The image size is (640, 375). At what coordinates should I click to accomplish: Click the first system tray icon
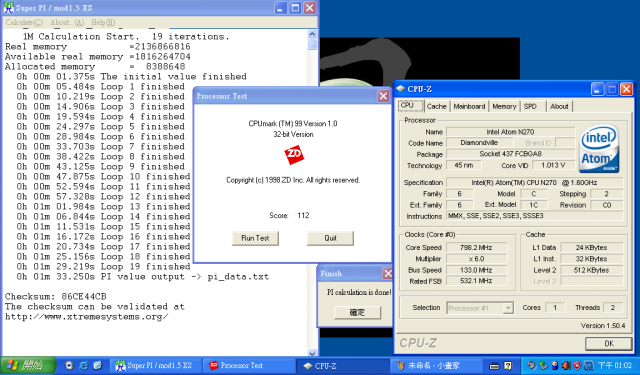pos(531,365)
